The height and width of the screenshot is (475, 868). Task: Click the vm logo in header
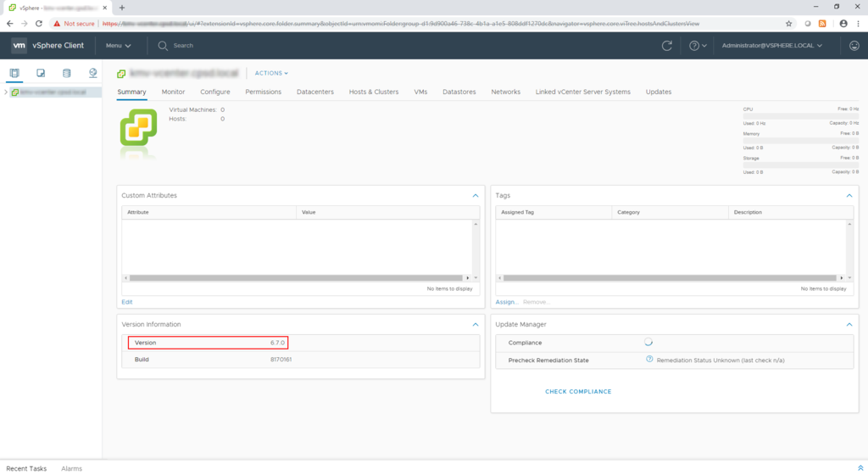[x=19, y=46]
